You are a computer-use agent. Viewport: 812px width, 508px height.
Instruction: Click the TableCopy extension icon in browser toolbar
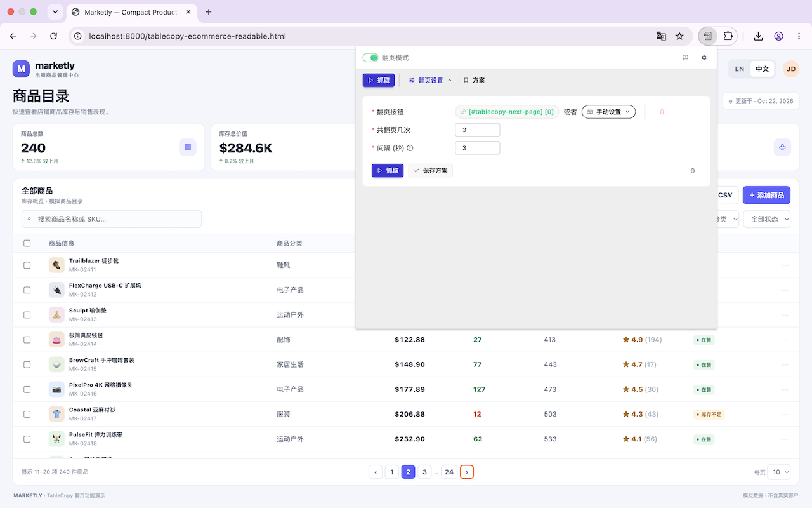coord(708,36)
